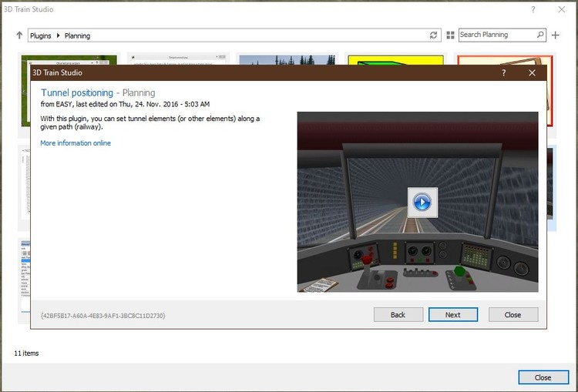578x392 pixels.
Task: Click the search magnifier icon
Action: [540, 35]
